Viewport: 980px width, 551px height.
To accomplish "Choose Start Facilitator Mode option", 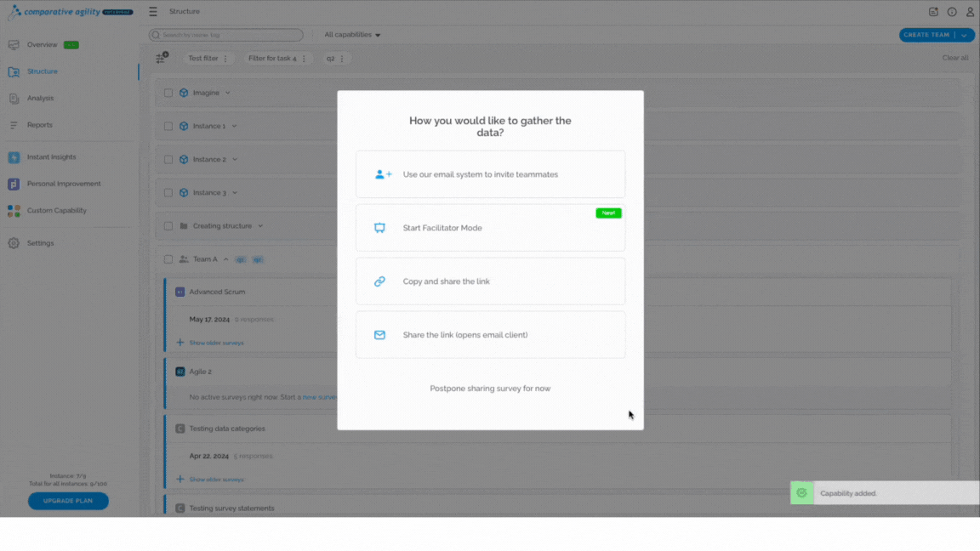I will coord(490,228).
